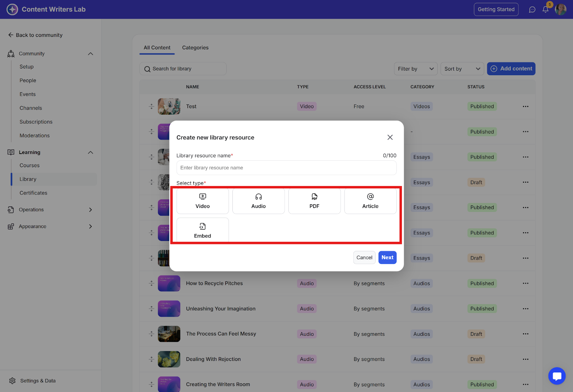Pick the PDF resource type
This screenshot has width=573, height=392.
tap(314, 201)
